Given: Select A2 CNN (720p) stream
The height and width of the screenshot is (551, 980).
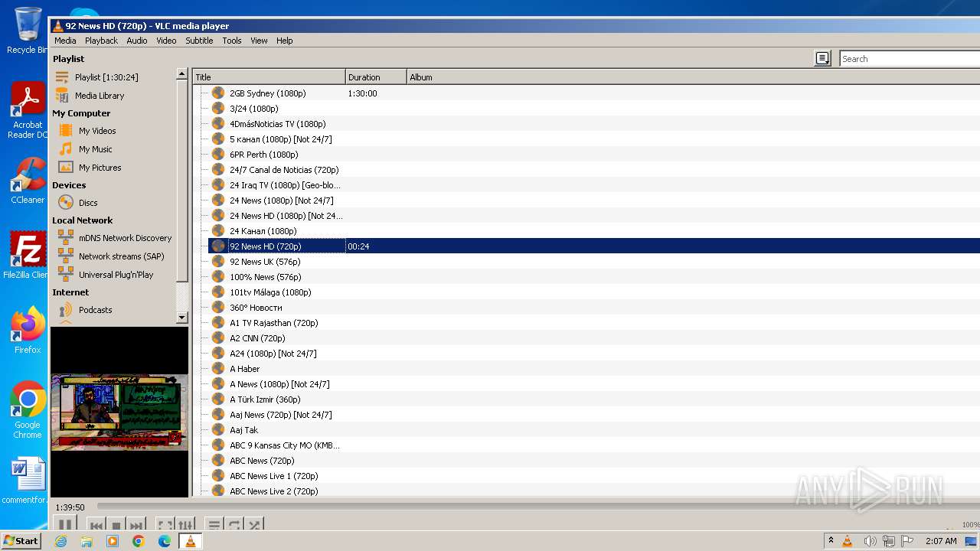Looking at the screenshot, I should 257,338.
